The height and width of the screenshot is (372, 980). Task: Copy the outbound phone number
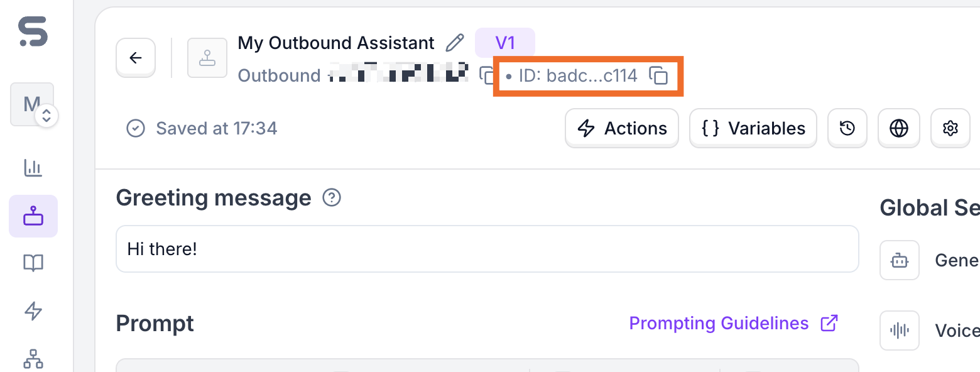[x=486, y=75]
